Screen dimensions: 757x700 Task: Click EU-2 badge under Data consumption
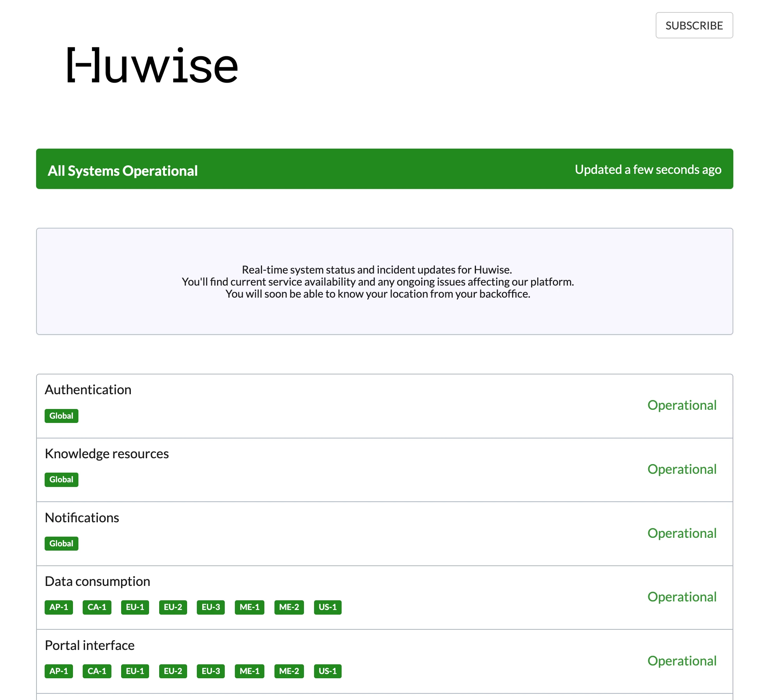click(173, 607)
